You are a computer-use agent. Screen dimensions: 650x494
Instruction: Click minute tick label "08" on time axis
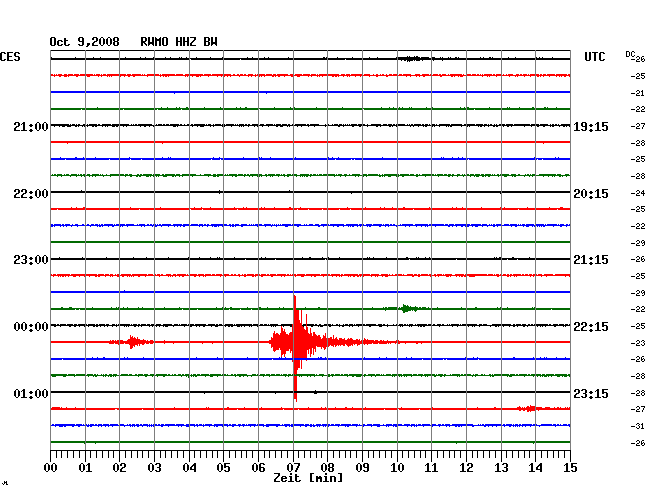(327, 467)
